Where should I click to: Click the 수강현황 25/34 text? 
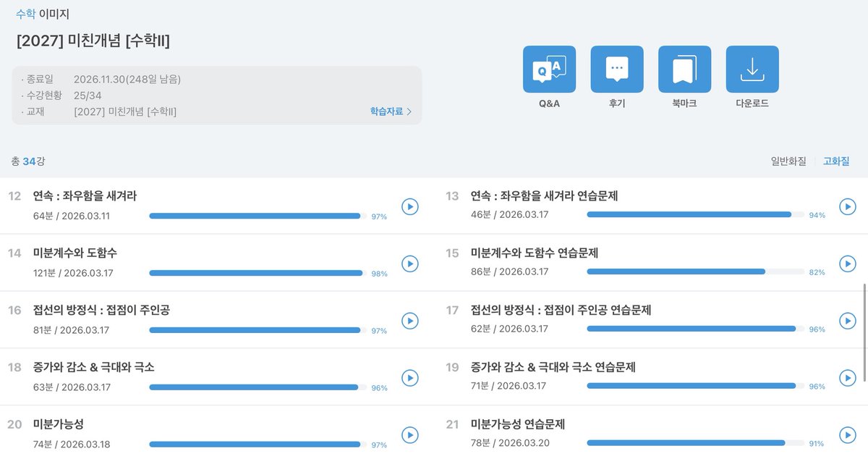point(61,95)
